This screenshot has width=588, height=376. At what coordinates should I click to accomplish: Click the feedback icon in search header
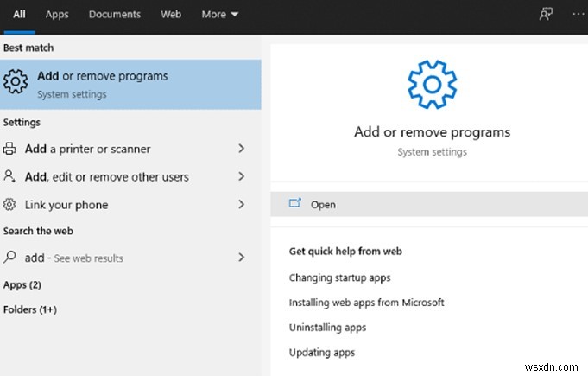(545, 15)
